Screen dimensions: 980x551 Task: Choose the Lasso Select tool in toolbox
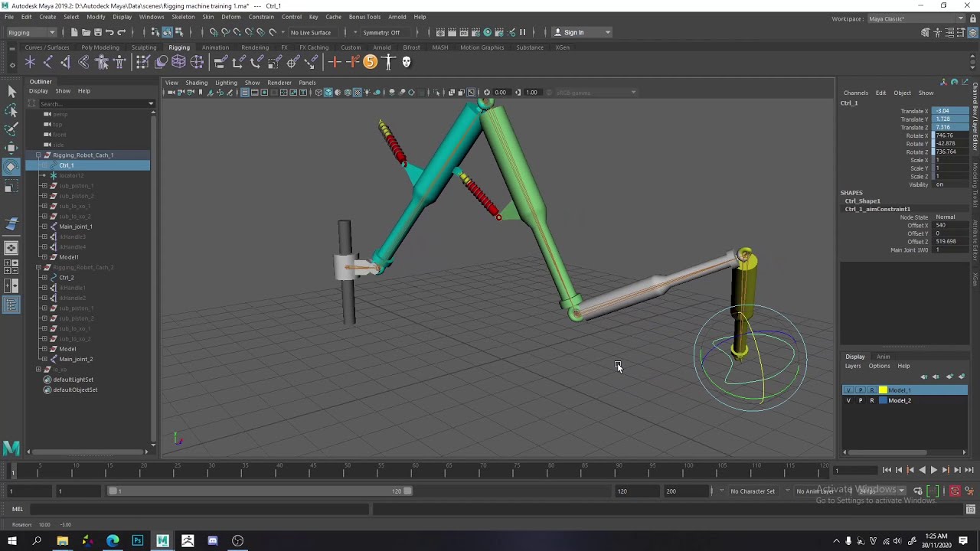(11, 111)
